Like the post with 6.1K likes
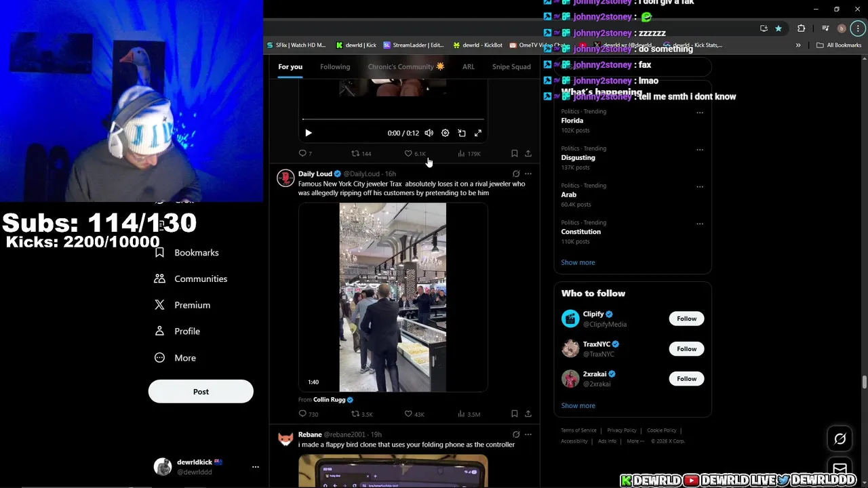 coord(415,154)
